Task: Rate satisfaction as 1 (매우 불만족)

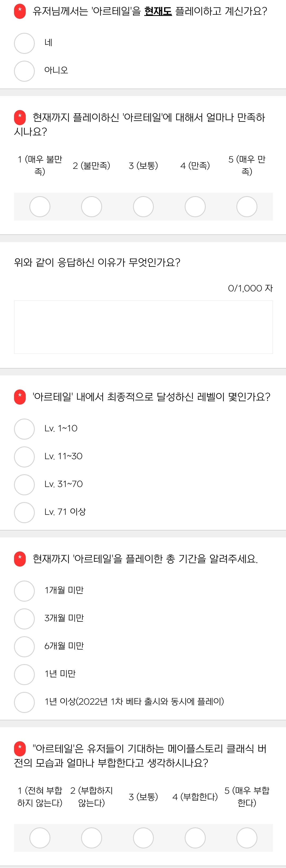Action: tap(40, 207)
